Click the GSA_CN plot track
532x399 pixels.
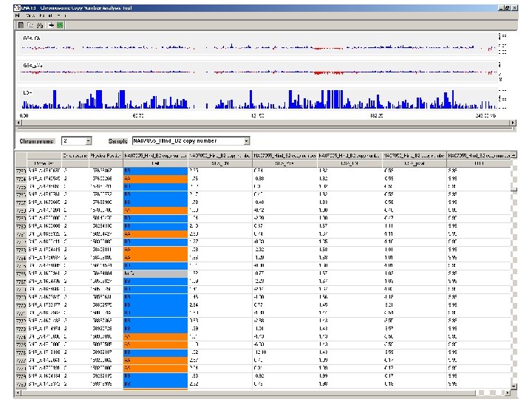coord(258,44)
